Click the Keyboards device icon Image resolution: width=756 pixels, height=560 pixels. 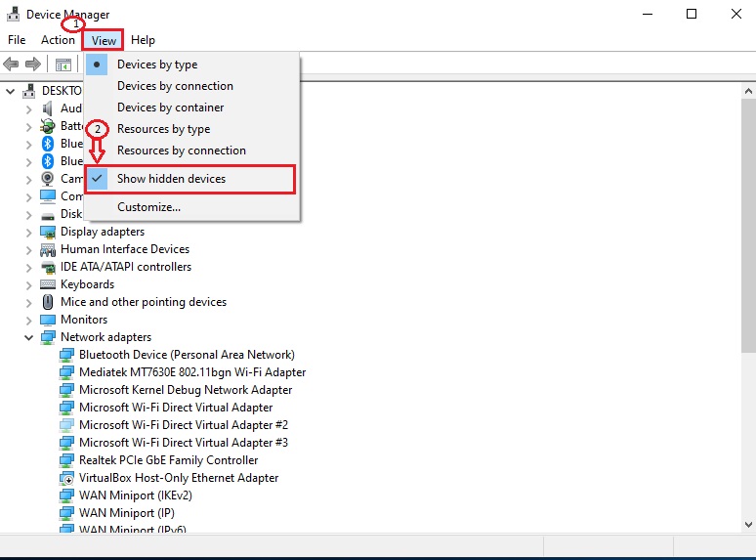tap(48, 284)
